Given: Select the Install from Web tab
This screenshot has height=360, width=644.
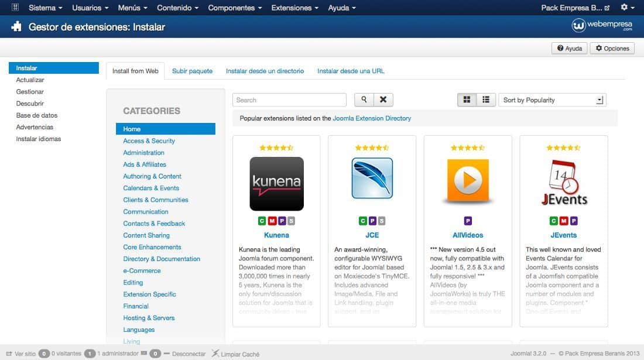Looking at the screenshot, I should point(135,71).
